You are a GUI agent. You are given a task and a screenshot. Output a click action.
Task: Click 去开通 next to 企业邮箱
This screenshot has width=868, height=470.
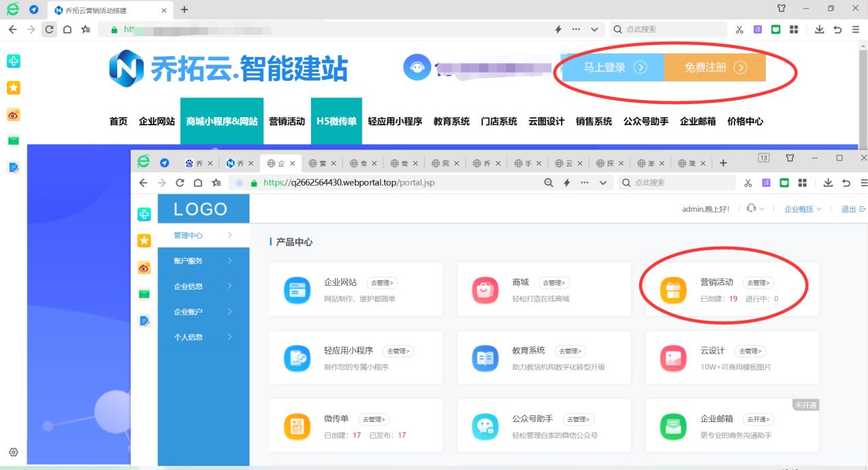tap(758, 419)
